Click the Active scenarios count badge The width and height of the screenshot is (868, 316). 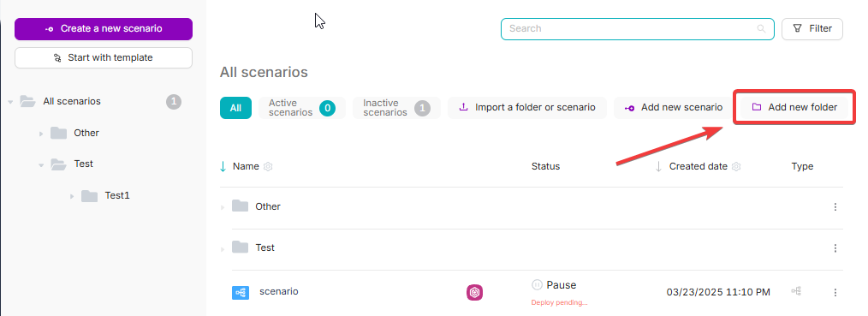(327, 108)
